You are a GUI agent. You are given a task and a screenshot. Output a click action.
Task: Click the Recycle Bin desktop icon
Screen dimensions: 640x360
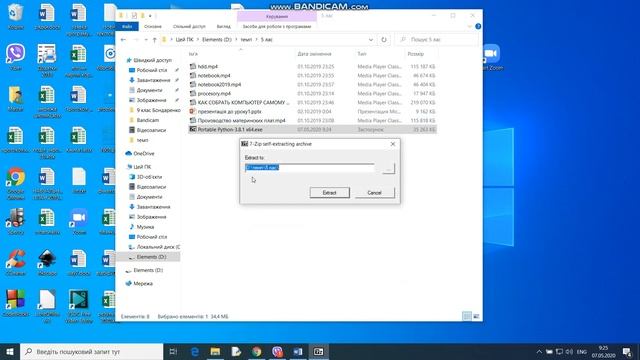[16, 16]
